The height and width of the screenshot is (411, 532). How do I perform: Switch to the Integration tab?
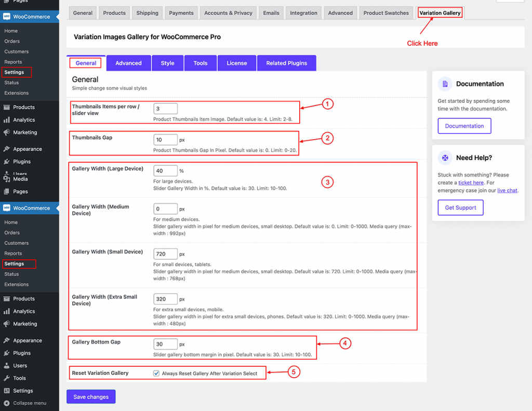(303, 13)
